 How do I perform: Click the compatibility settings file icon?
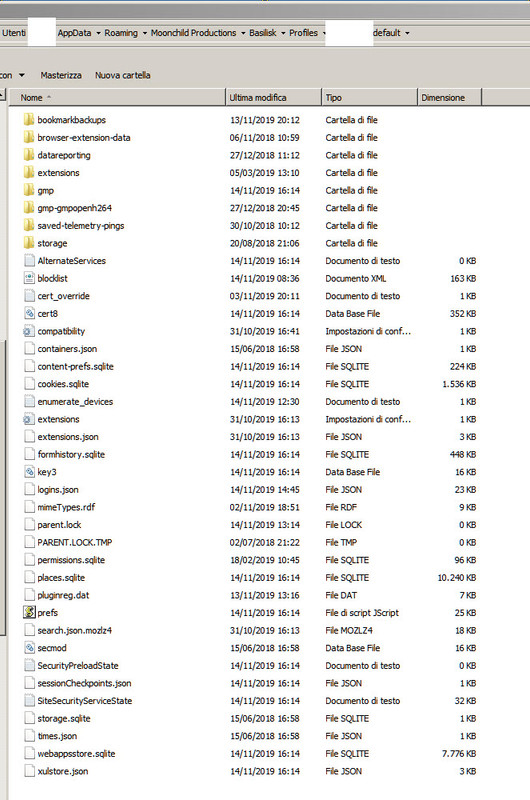[29, 331]
